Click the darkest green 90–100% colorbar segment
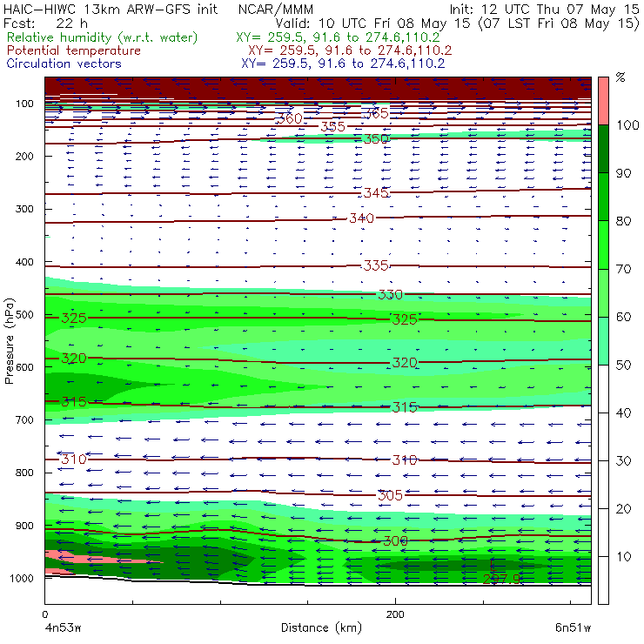 click(x=603, y=149)
